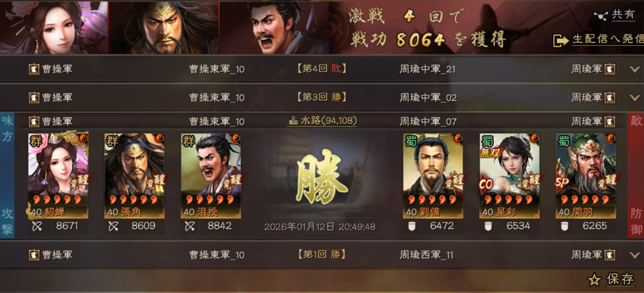
Task: Open the 貂蝉 general card
Action: 58,175
